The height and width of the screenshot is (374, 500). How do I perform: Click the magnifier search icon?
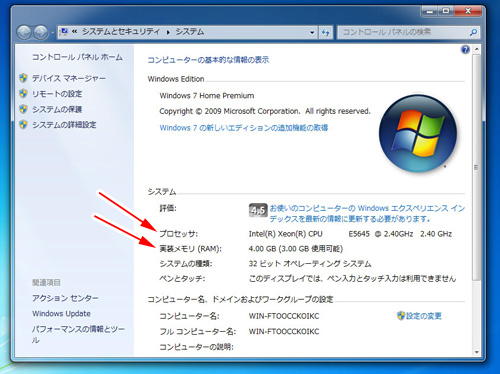pyautogui.click(x=473, y=32)
